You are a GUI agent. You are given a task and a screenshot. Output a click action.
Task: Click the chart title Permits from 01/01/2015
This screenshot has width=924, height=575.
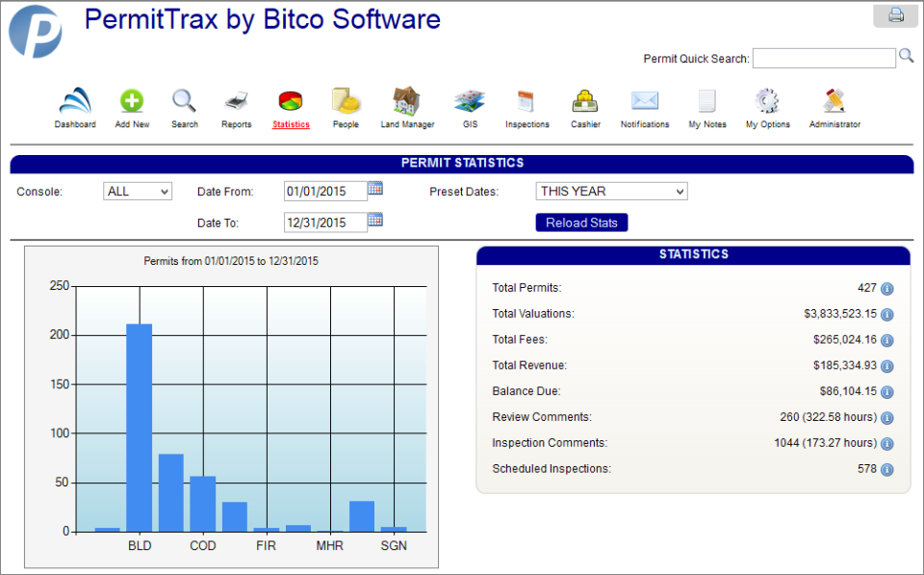click(231, 261)
